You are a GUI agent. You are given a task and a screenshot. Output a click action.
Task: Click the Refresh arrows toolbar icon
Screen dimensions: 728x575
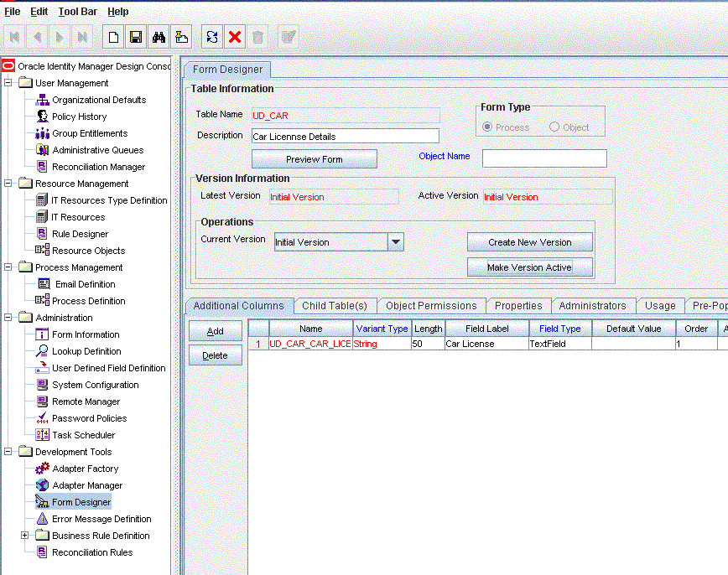212,37
